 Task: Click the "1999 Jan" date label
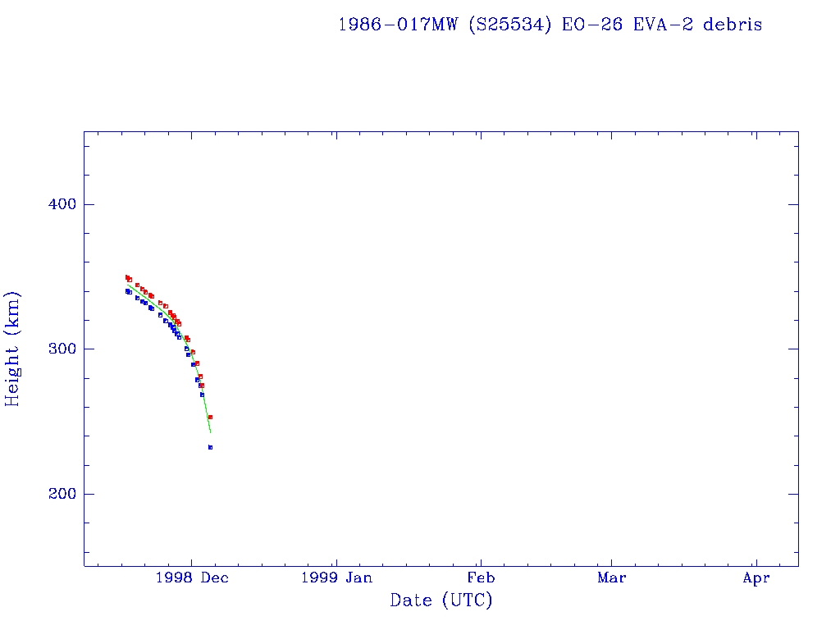[336, 577]
